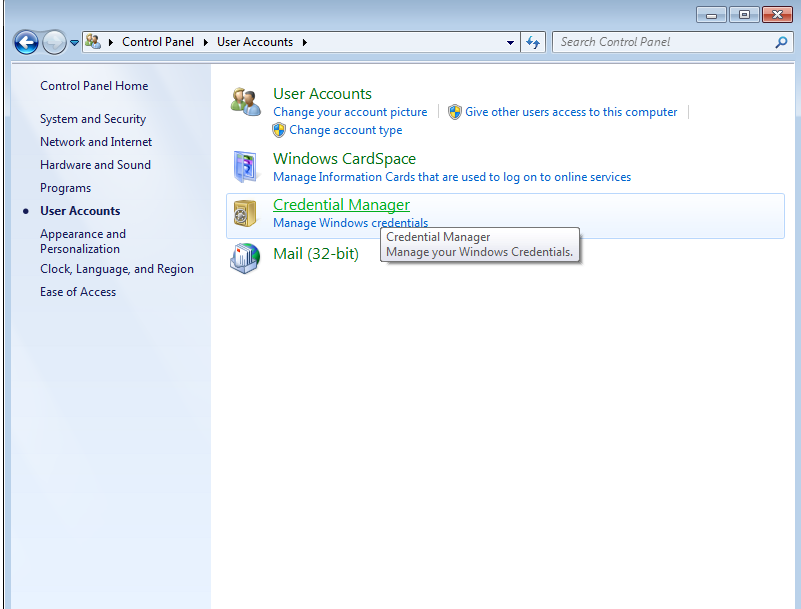Go to Network and Internet category
The width and height of the screenshot is (801, 609).
(x=96, y=142)
